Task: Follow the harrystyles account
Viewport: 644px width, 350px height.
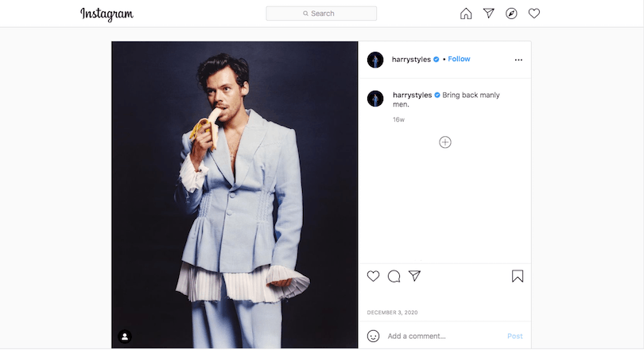Action: 459,60
